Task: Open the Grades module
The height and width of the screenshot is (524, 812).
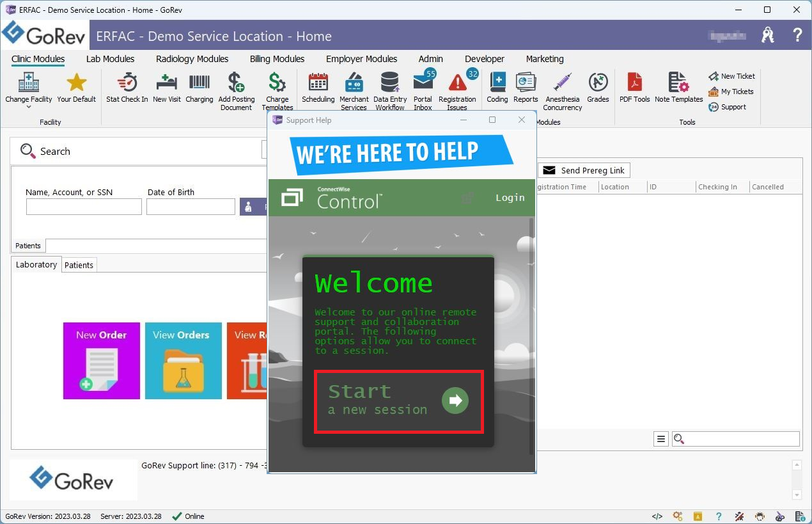Action: tap(598, 88)
